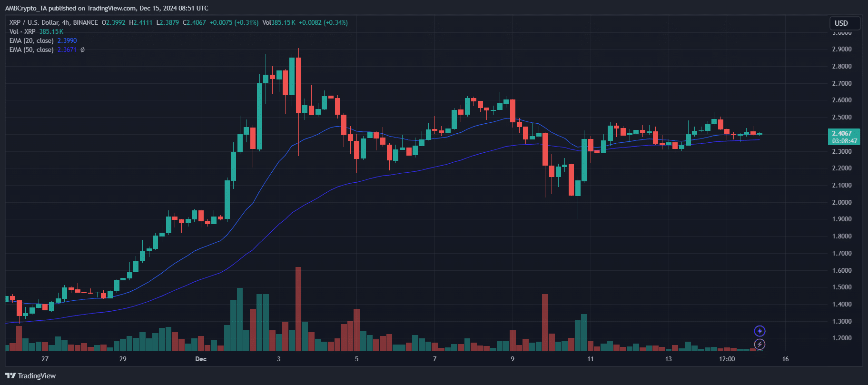Click the 2.1000 price axis label
This screenshot has width=868, height=385.
(841, 185)
